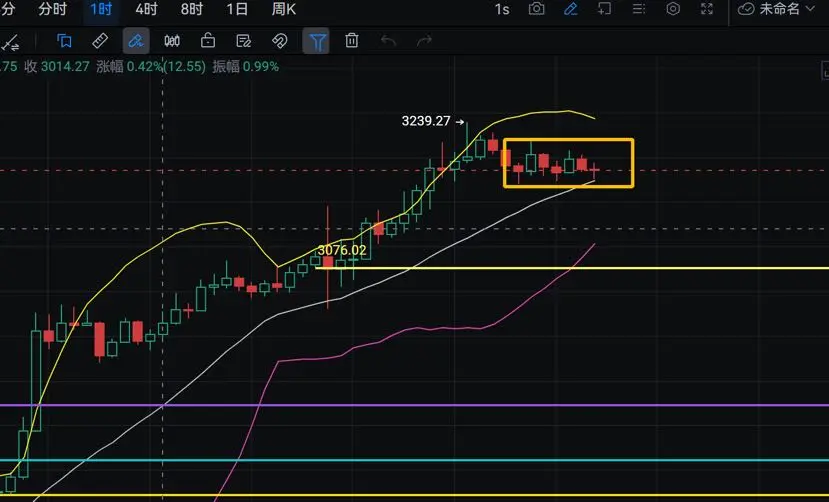Toggle the magnet snap tool
This screenshot has width=829, height=502.
tap(280, 41)
